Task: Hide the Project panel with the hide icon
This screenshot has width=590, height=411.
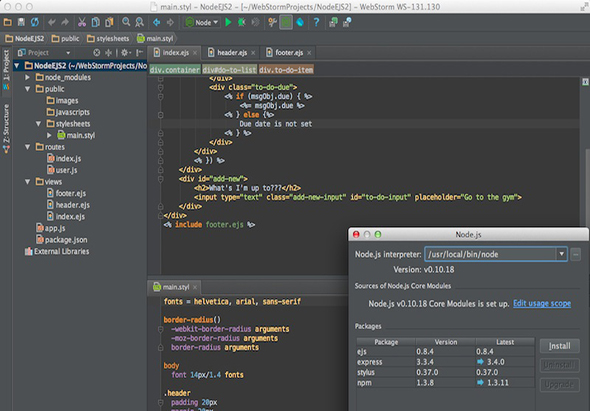Action: pos(140,53)
